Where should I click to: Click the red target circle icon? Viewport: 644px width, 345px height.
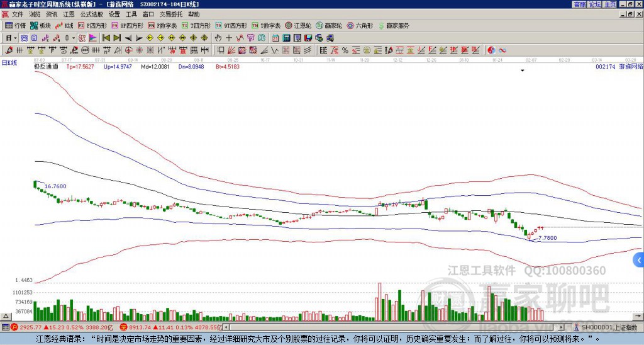[128, 50]
